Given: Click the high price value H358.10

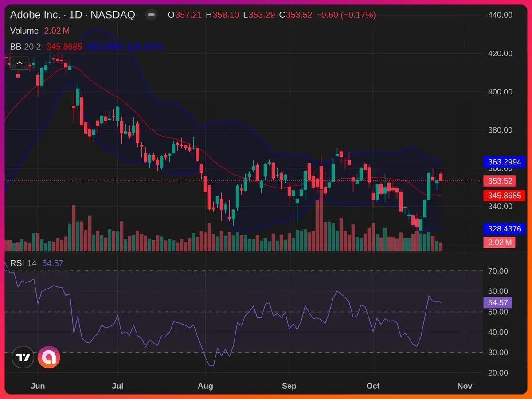Looking at the screenshot, I should click(222, 15).
